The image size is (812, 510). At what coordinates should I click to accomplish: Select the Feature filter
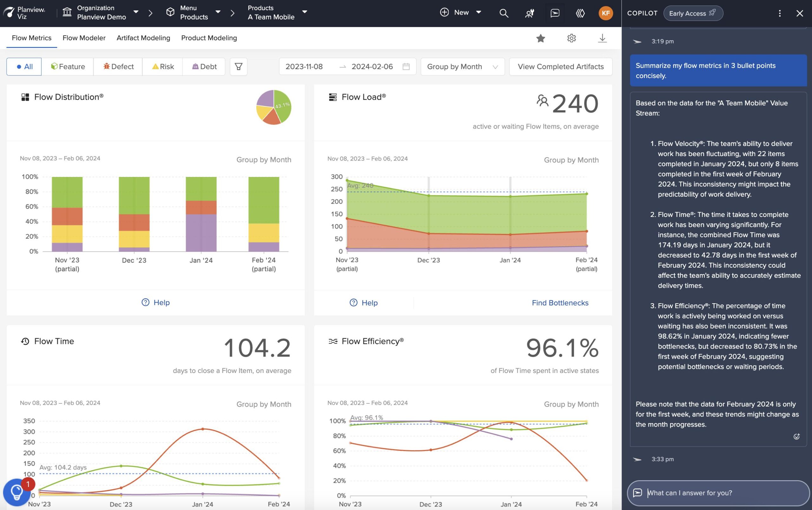coord(68,67)
